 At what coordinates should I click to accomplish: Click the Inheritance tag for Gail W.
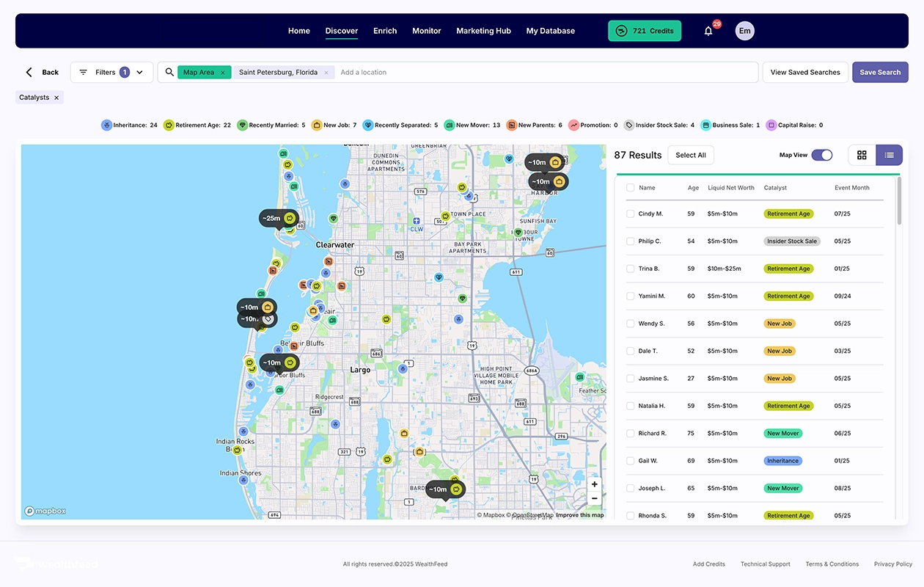[783, 461]
